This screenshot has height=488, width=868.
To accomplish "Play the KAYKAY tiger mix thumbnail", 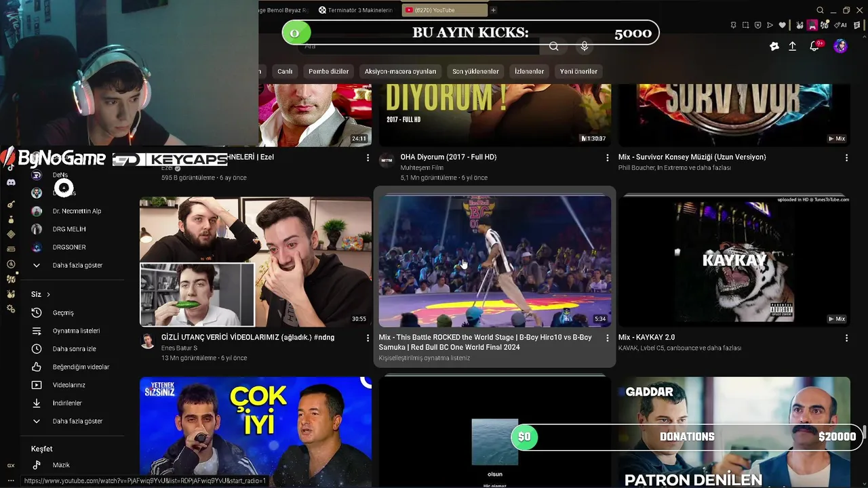I will [734, 261].
